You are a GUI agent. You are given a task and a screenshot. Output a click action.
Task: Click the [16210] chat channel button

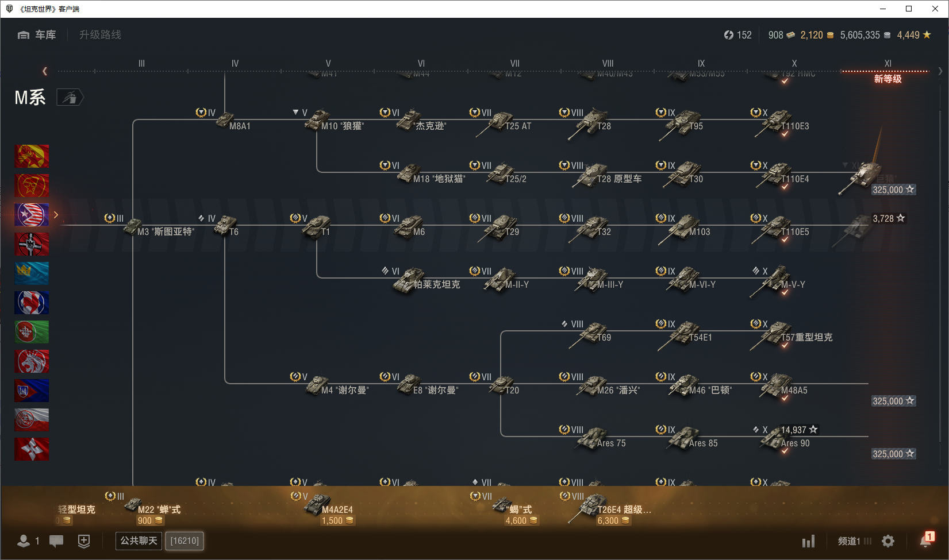pyautogui.click(x=185, y=540)
